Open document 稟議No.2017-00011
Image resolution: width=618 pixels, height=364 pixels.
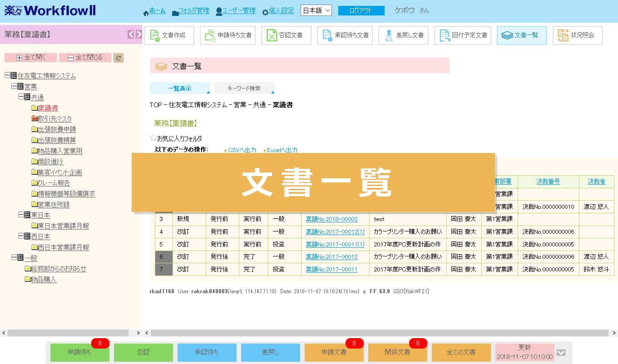(331, 269)
